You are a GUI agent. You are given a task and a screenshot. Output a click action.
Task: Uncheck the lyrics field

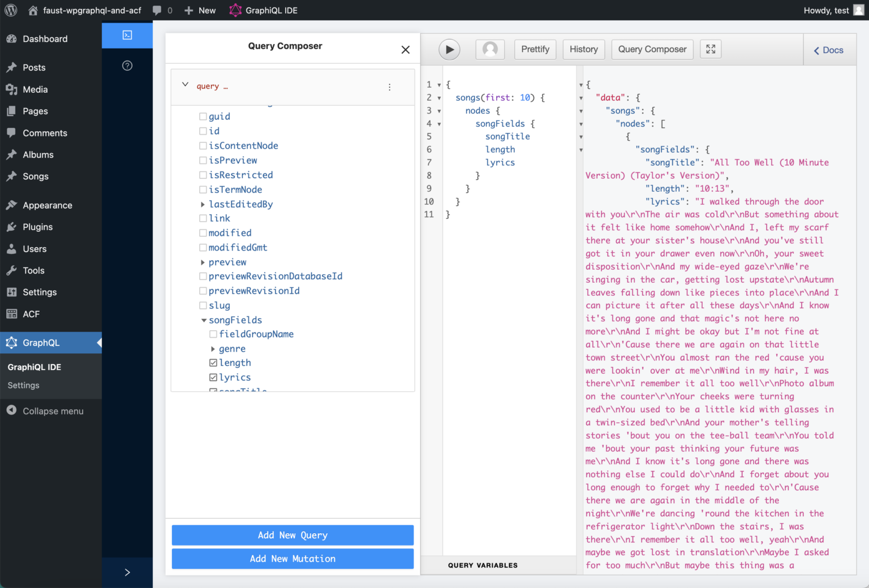pyautogui.click(x=213, y=377)
